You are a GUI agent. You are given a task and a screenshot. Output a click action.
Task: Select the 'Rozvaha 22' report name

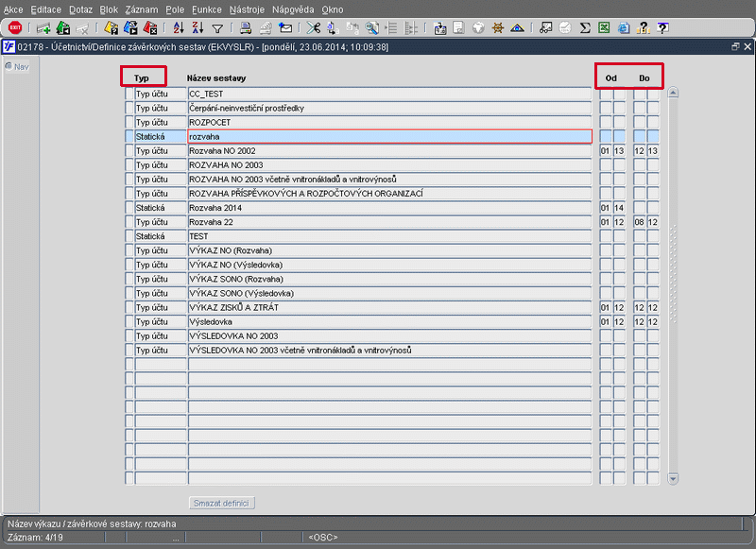pyautogui.click(x=389, y=222)
